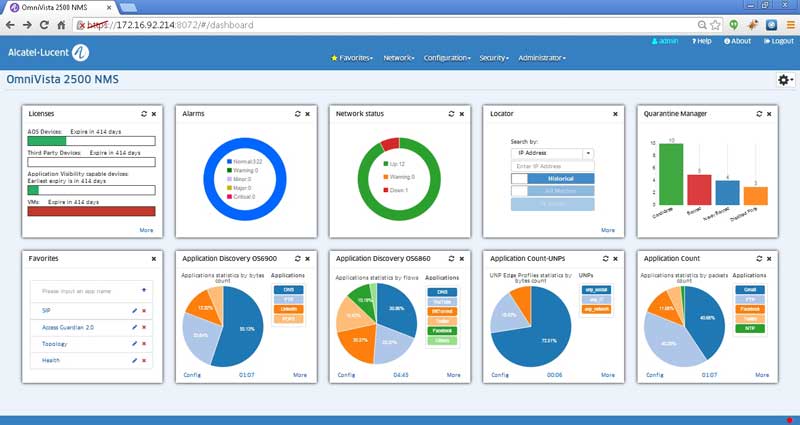The width and height of the screenshot is (800, 425).
Task: Refresh the Licenses widget
Action: [x=144, y=114]
